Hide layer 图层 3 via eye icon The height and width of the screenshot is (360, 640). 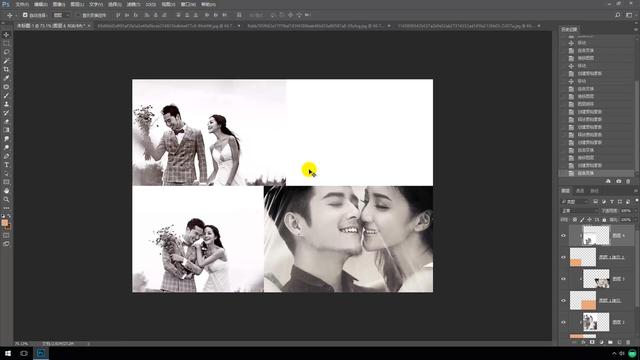coord(563,279)
